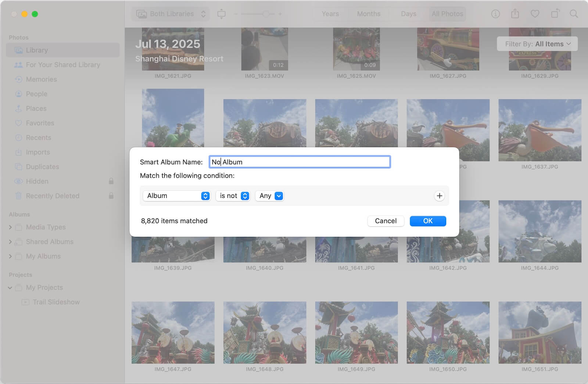Select IMG_1623.MOV video thumbnail
The height and width of the screenshot is (384, 588).
coord(265,49)
